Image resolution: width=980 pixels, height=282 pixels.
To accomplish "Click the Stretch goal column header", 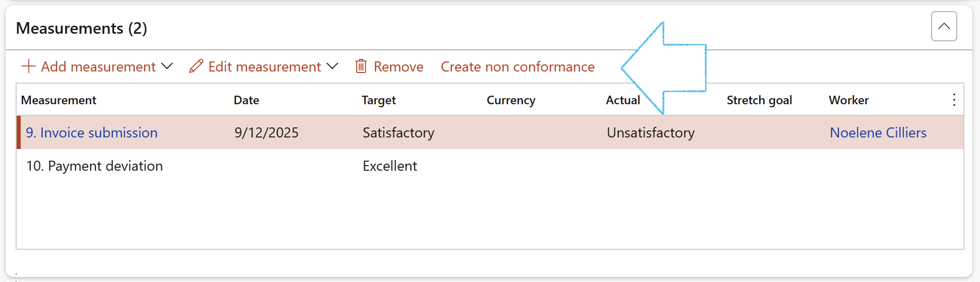I will [x=759, y=100].
